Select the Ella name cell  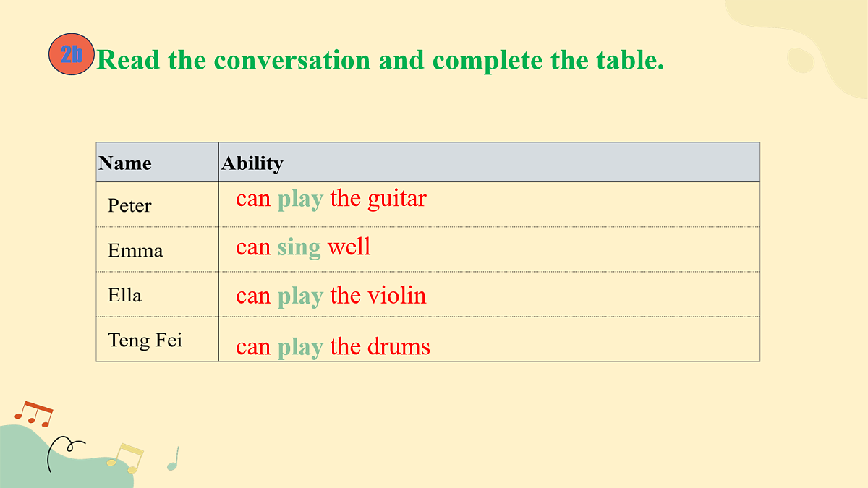coord(158,294)
